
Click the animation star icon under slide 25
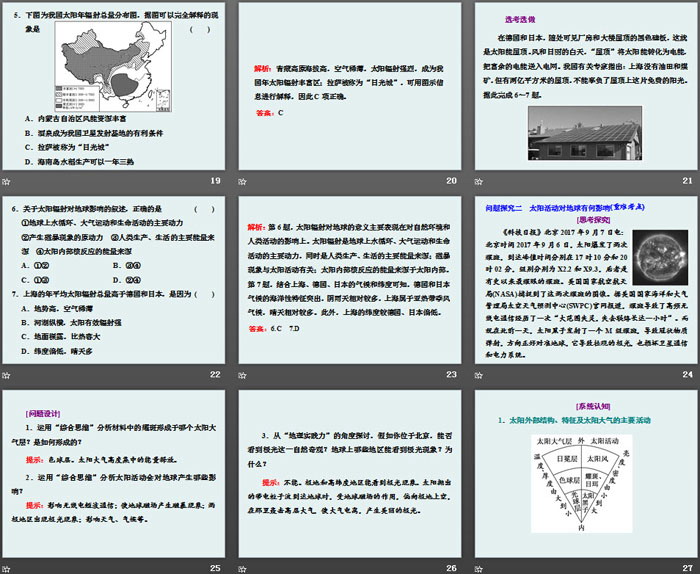click(x=6, y=569)
